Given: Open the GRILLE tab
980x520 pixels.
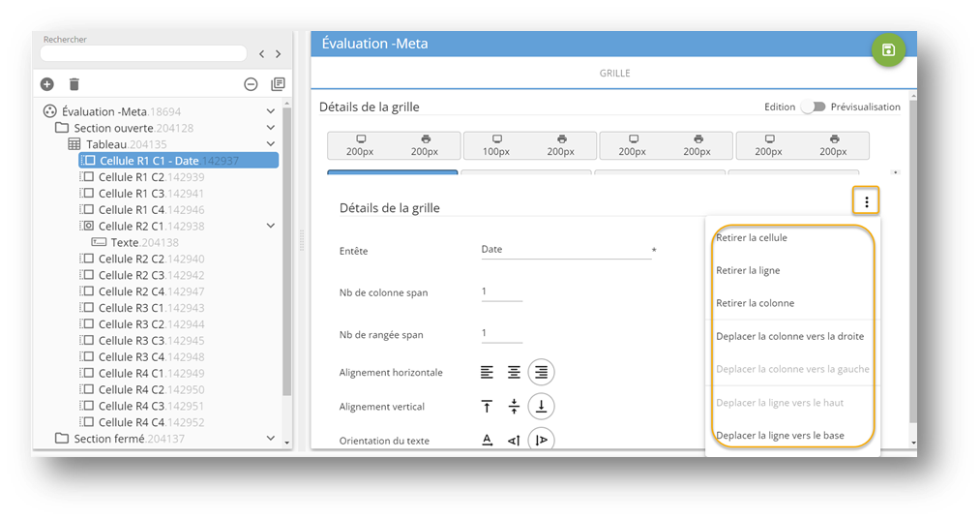Looking at the screenshot, I should pos(614,74).
